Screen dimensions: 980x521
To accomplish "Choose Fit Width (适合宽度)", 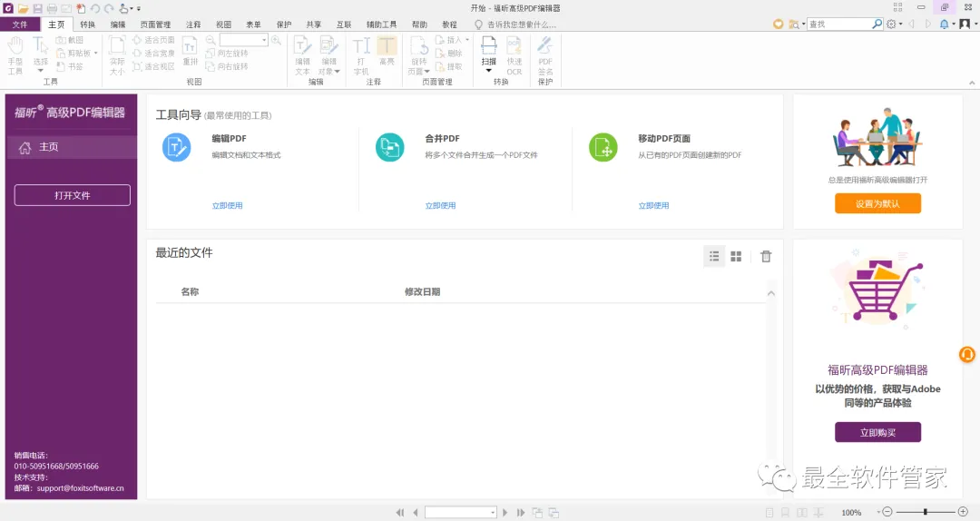I will 153,54.
